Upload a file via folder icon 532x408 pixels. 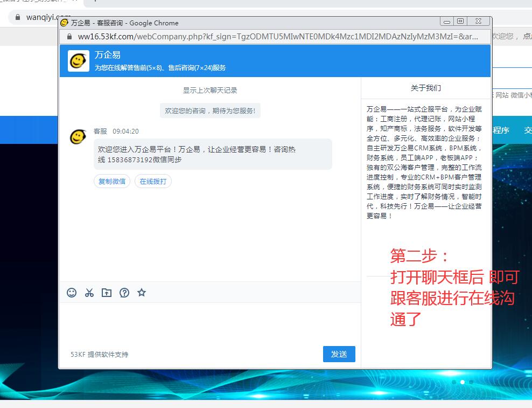tap(107, 293)
